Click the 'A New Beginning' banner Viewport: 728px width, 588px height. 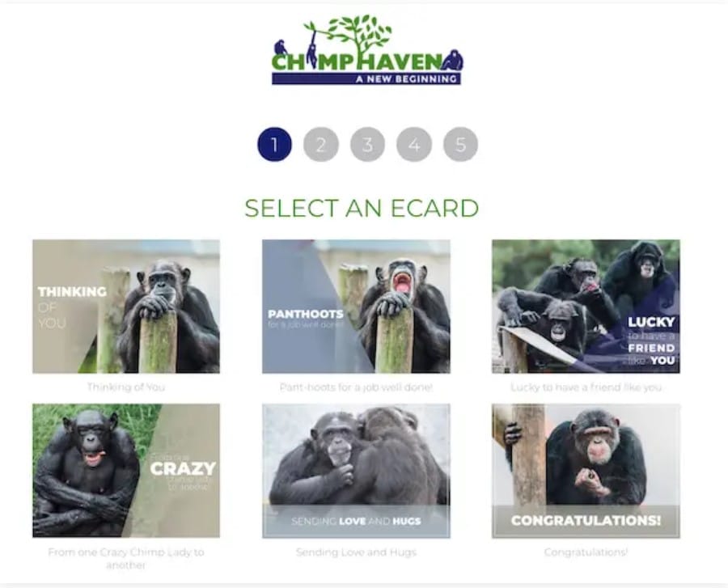click(366, 79)
